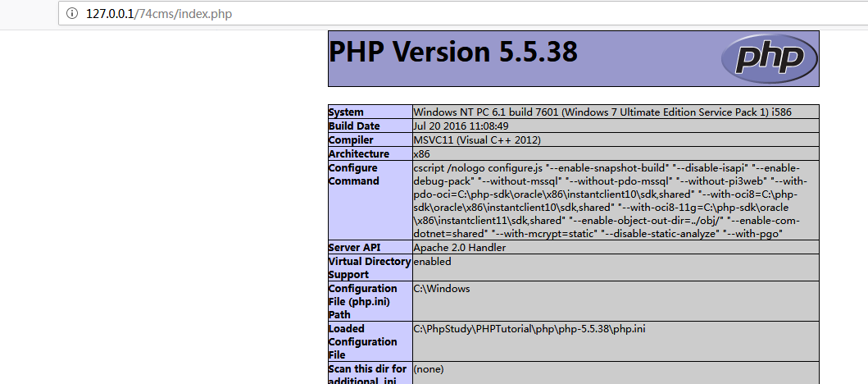This screenshot has width=868, height=384.
Task: Click the PHP logo in the header
Action: pyautogui.click(x=770, y=58)
